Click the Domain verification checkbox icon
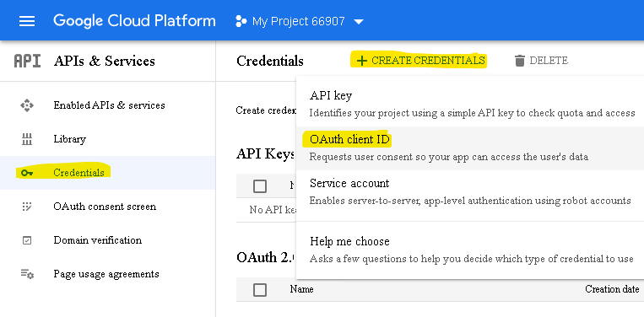 coord(27,240)
